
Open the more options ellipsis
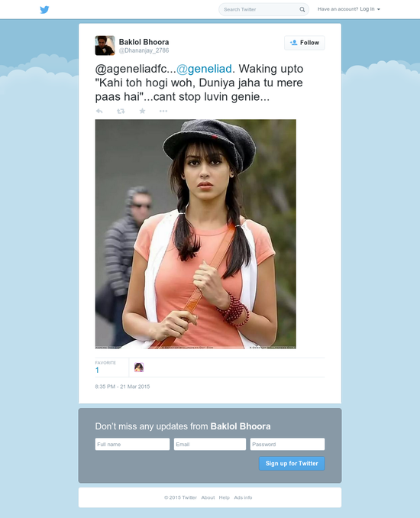tap(163, 111)
